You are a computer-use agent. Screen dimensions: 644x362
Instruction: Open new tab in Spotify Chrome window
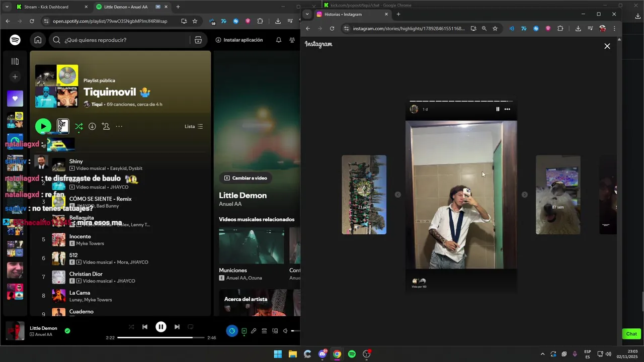[178, 7]
